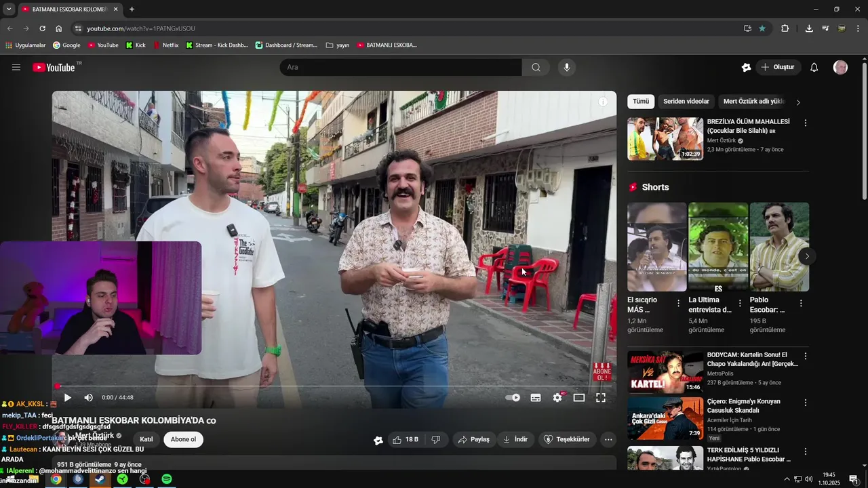Click the Abone ol subscribe button
868x488 pixels.
point(183,439)
